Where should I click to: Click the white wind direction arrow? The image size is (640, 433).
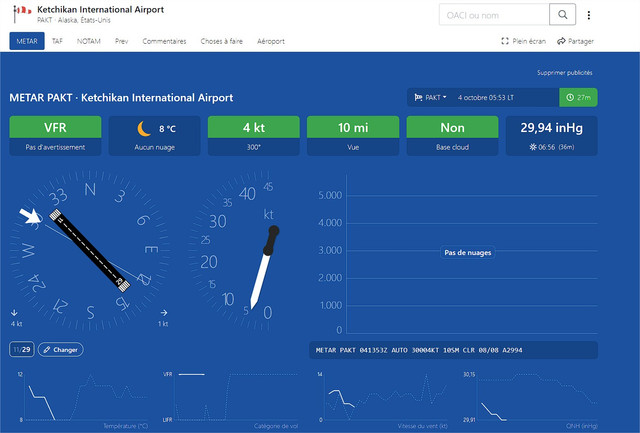point(30,215)
